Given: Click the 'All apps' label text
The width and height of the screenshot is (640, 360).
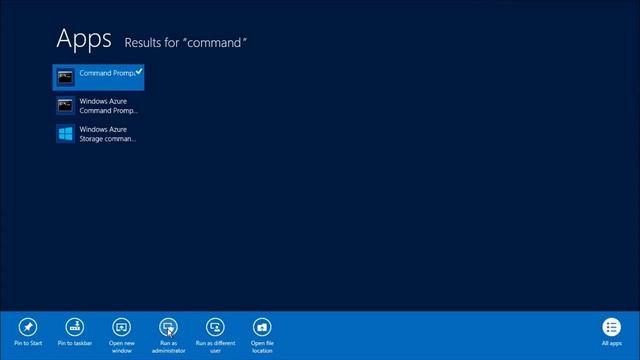Looking at the screenshot, I should coord(611,343).
